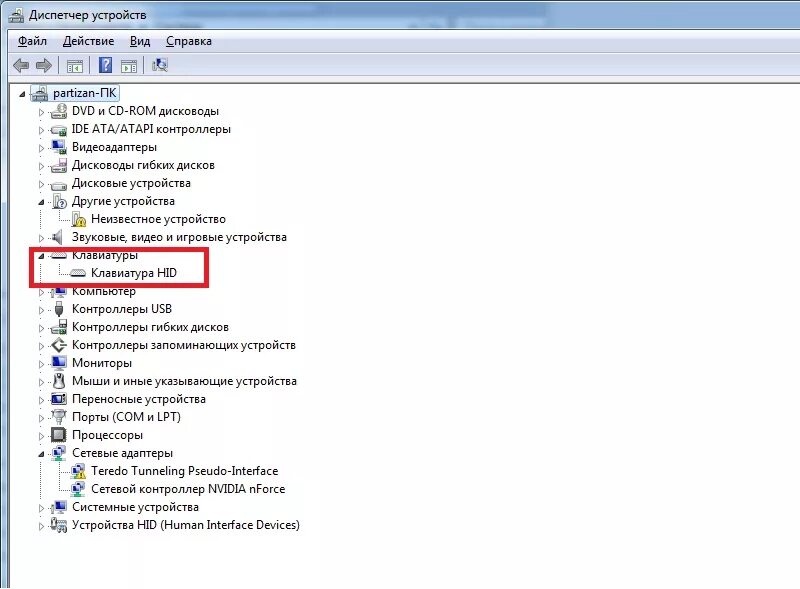The width and height of the screenshot is (800, 589).
Task: Expand the Контроллеры USB arrow
Action: point(41,310)
